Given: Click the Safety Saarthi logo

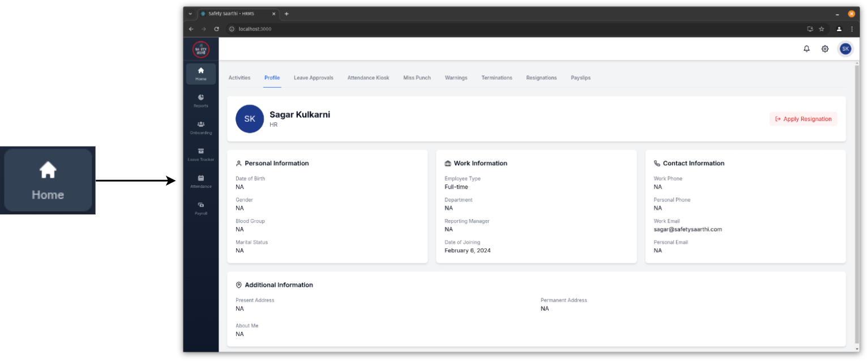Looking at the screenshot, I should point(200,49).
